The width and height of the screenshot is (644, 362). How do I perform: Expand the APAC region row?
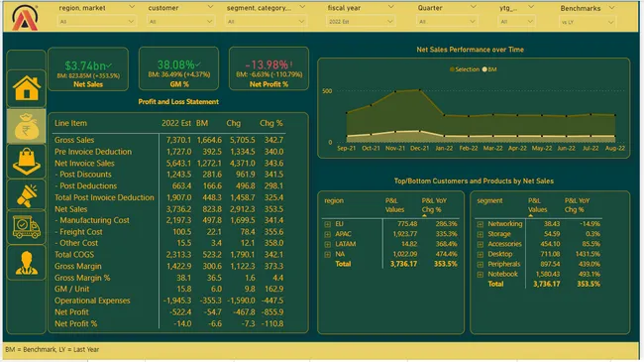point(327,234)
